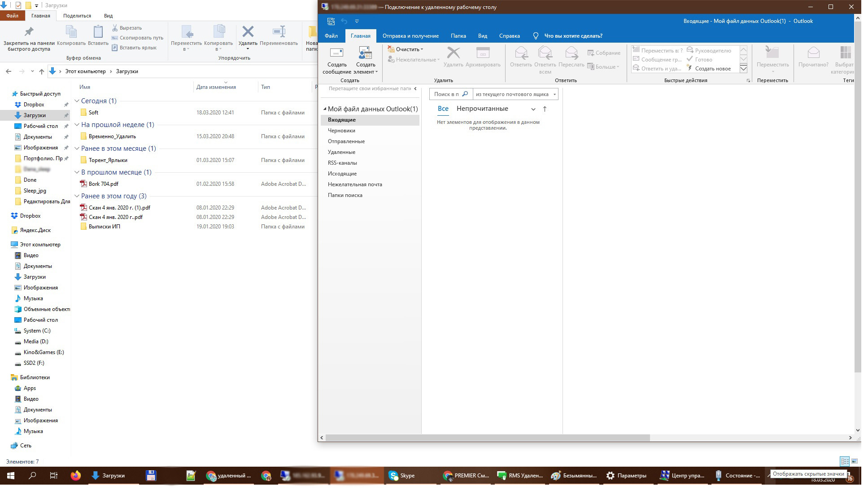
Task: Switch to Вид tab in Explorer
Action: 108,16
